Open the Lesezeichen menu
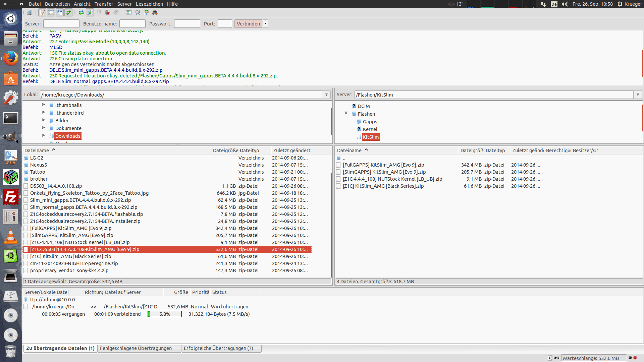Screen dimensions: 644x362 pos(149,4)
